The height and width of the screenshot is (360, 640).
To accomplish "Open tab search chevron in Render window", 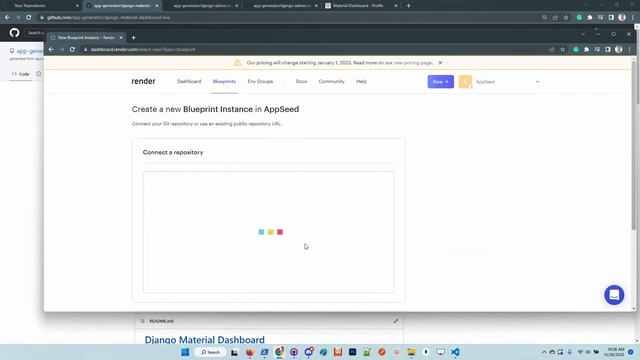I will [x=583, y=34].
